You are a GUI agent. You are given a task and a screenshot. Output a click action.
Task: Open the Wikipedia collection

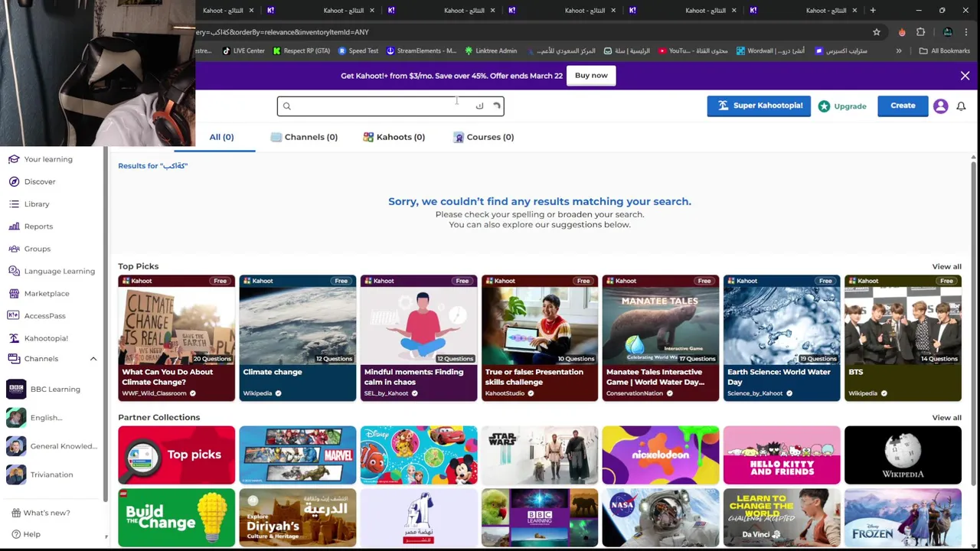pyautogui.click(x=903, y=455)
